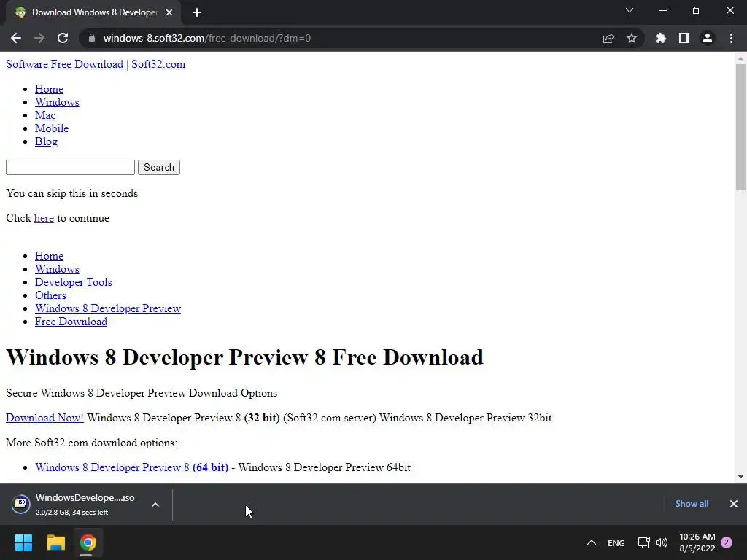This screenshot has width=747, height=560.
Task: Close the downloads bar
Action: pyautogui.click(x=734, y=504)
